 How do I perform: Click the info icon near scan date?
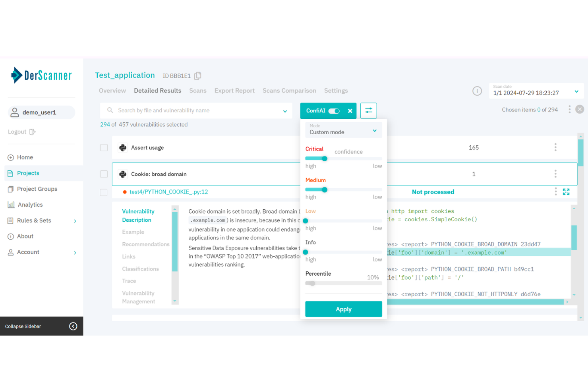point(477,91)
